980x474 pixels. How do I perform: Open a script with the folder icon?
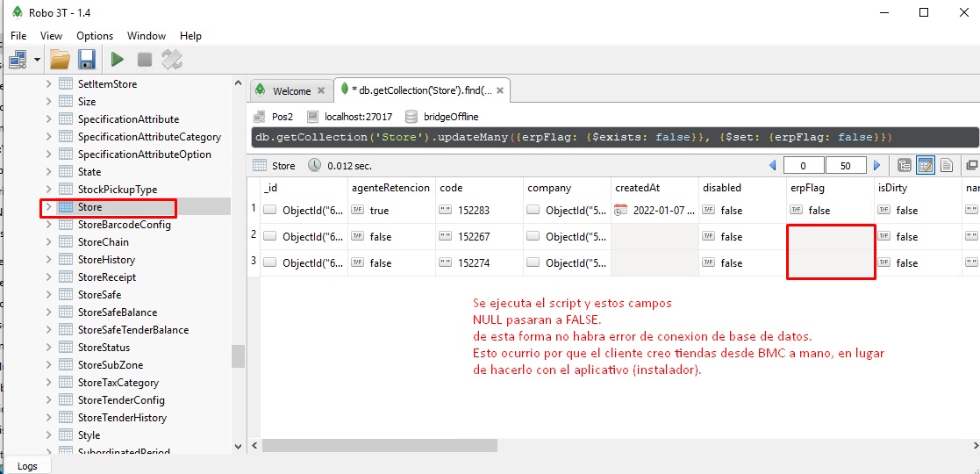click(60, 60)
